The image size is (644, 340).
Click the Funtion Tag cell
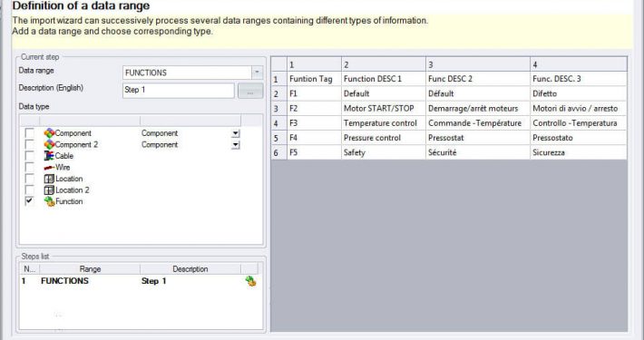(314, 79)
